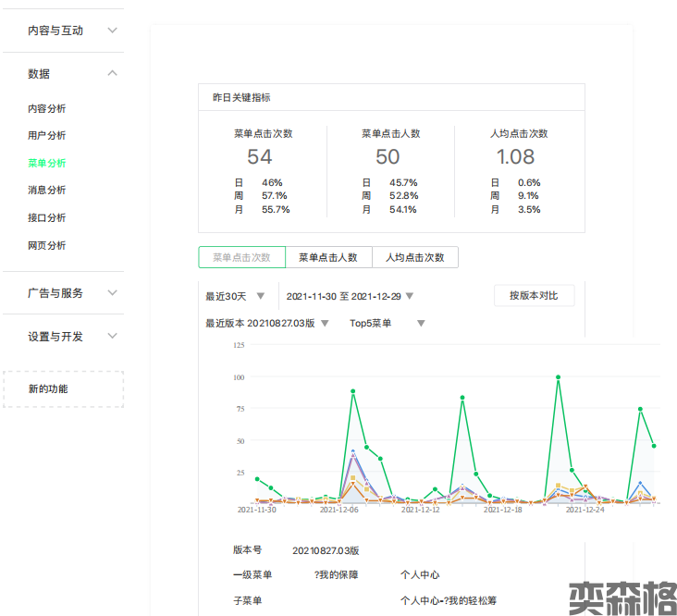Go to 消息分析 page
Viewport: 677px width, 616px height.
tap(47, 191)
